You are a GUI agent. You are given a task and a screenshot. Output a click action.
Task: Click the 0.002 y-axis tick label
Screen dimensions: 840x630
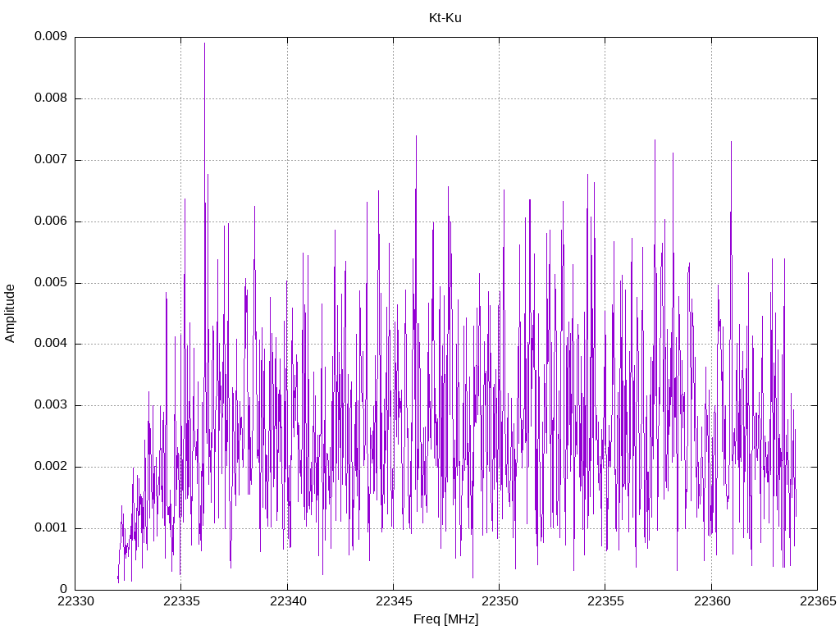click(x=51, y=467)
